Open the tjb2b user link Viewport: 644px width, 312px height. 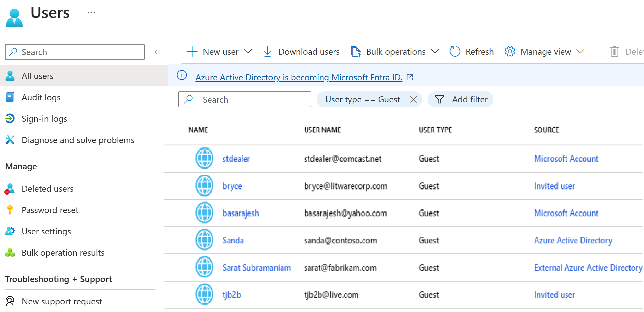232,295
